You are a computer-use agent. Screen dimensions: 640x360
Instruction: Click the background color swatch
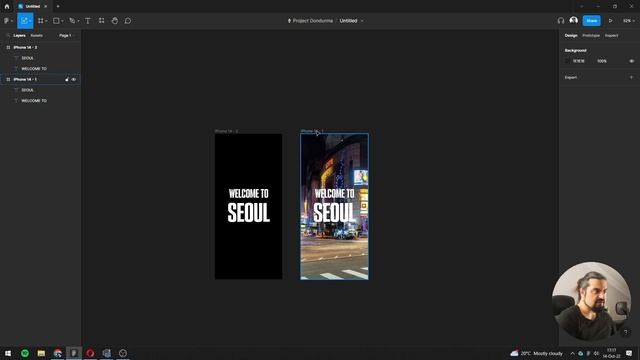567,61
